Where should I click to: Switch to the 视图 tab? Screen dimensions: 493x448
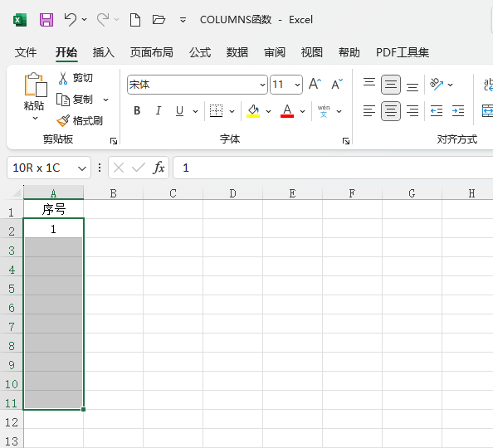[312, 52]
